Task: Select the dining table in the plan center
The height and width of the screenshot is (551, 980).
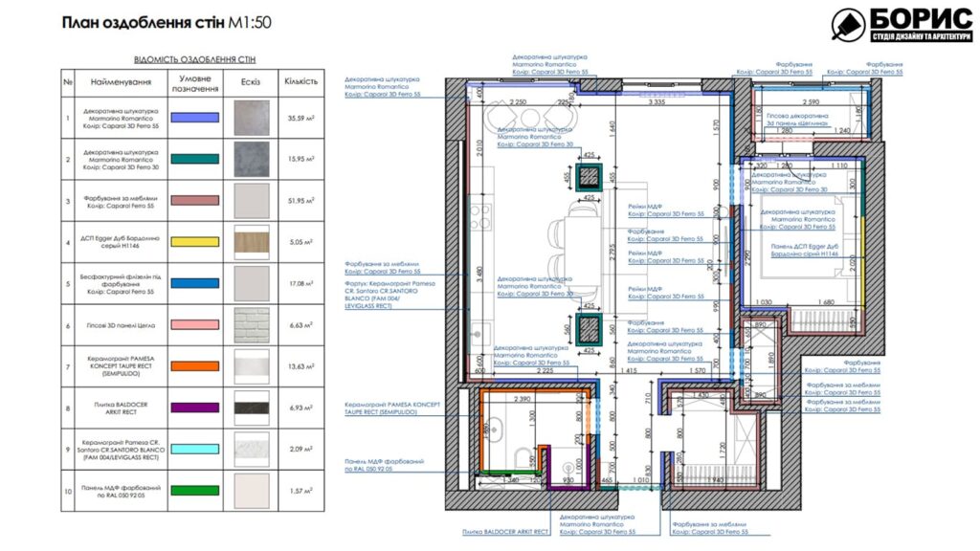Action: point(580,250)
